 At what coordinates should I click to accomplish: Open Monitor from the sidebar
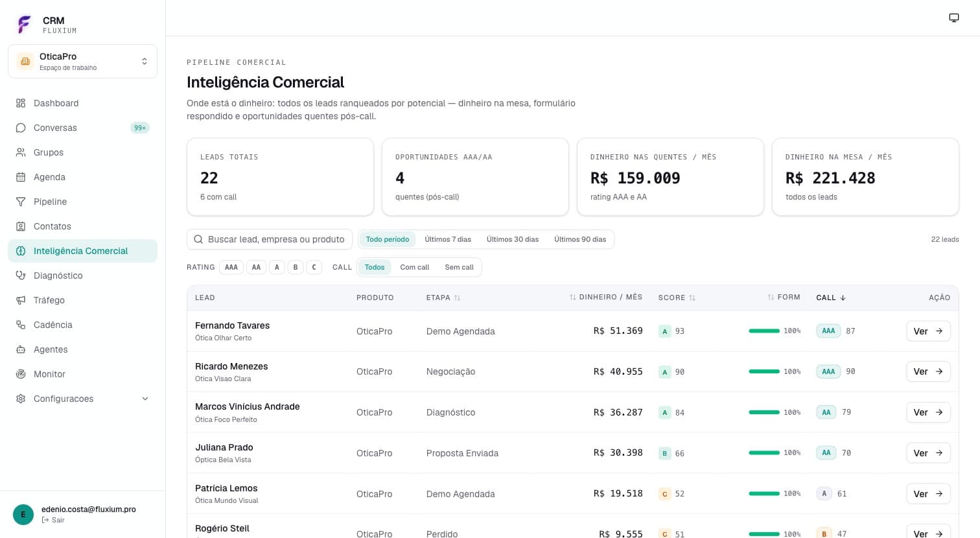point(82,374)
